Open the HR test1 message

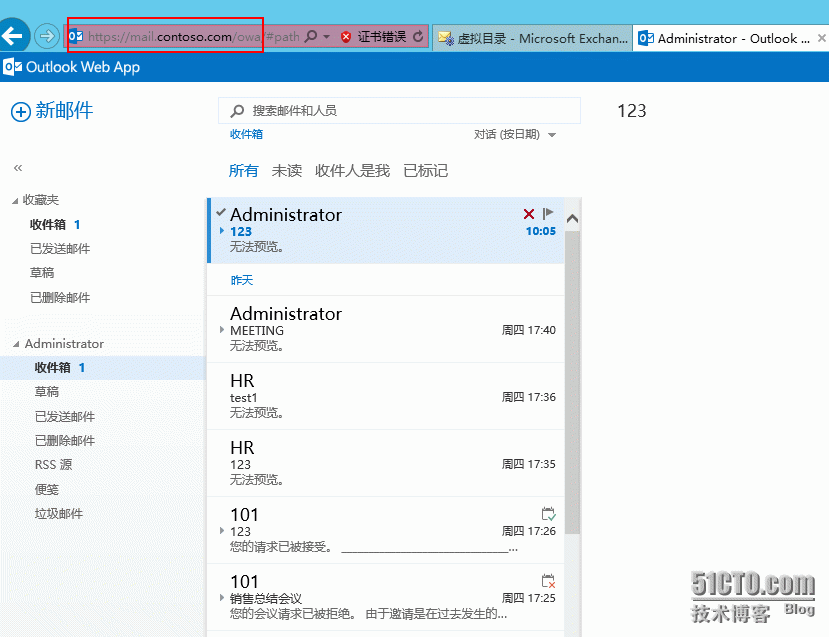coord(385,396)
